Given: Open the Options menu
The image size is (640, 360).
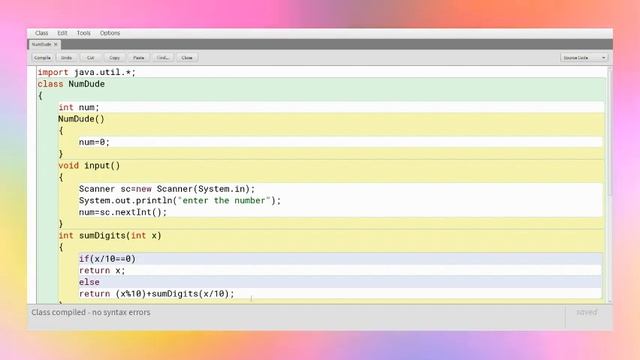Looking at the screenshot, I should pyautogui.click(x=110, y=33).
